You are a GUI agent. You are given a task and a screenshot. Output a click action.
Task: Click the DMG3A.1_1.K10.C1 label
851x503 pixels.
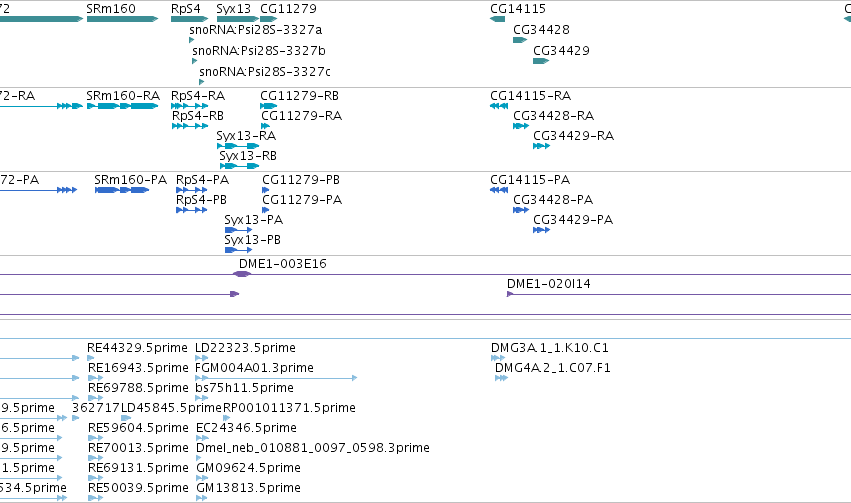tap(550, 348)
